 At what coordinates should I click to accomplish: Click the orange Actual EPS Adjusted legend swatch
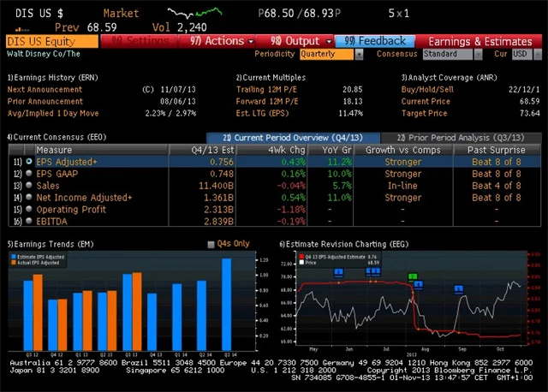(x=13, y=262)
